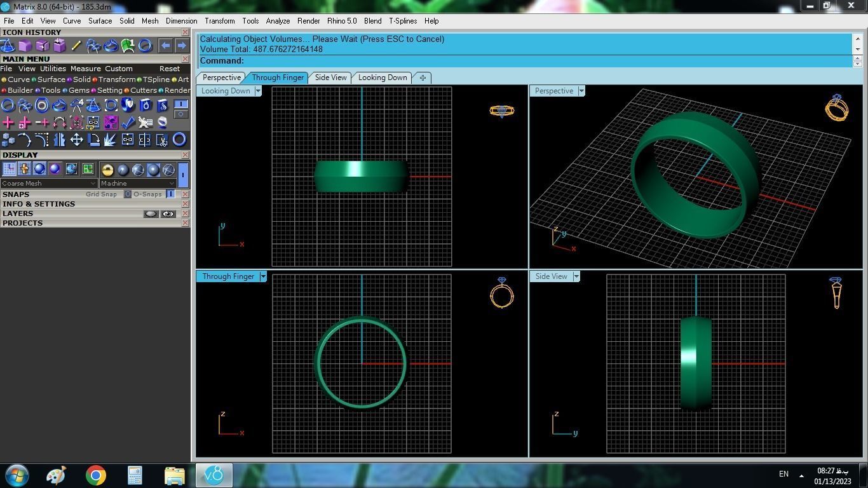Toggle the grid axes display icon
This screenshot has width=868, height=488.
tap(9, 168)
